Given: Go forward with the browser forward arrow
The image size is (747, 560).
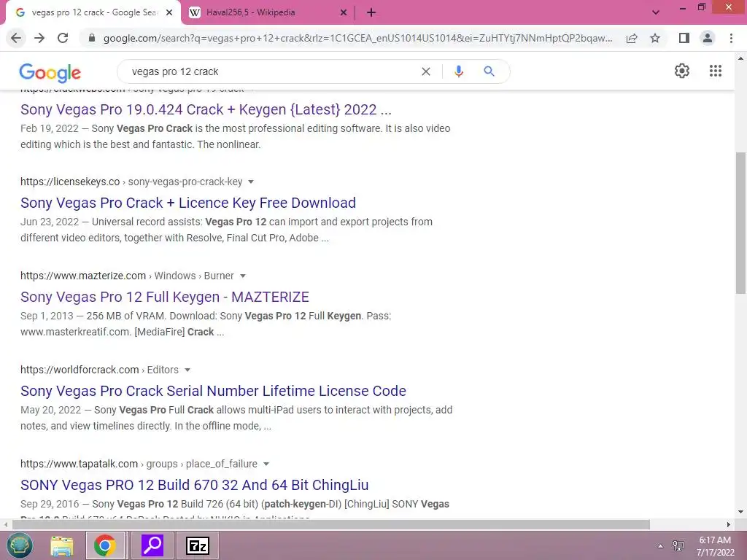Looking at the screenshot, I should (x=39, y=38).
